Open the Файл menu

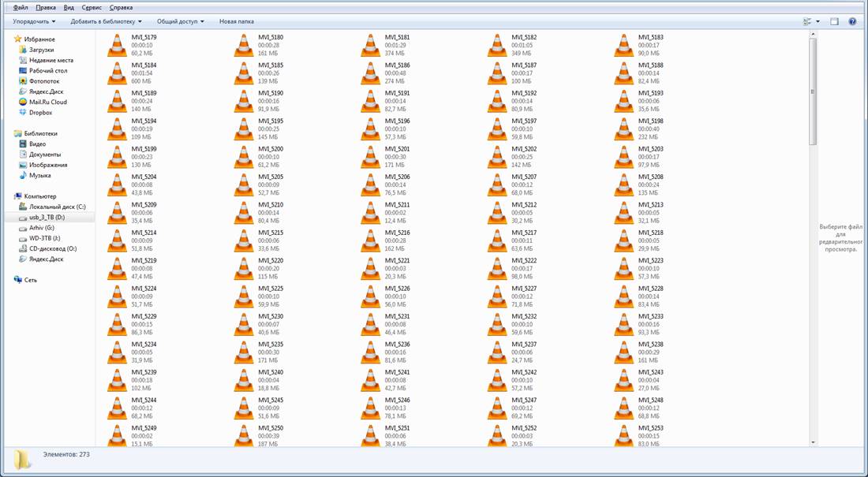click(21, 8)
